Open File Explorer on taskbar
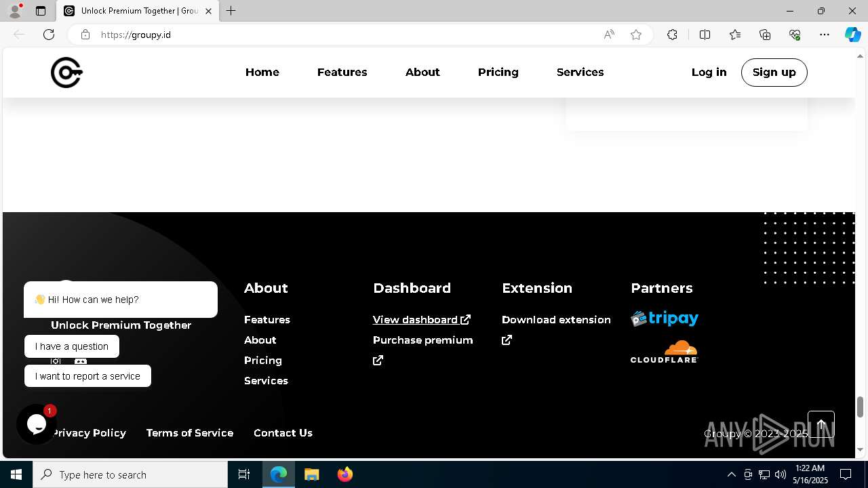The height and width of the screenshot is (488, 868). [x=311, y=474]
